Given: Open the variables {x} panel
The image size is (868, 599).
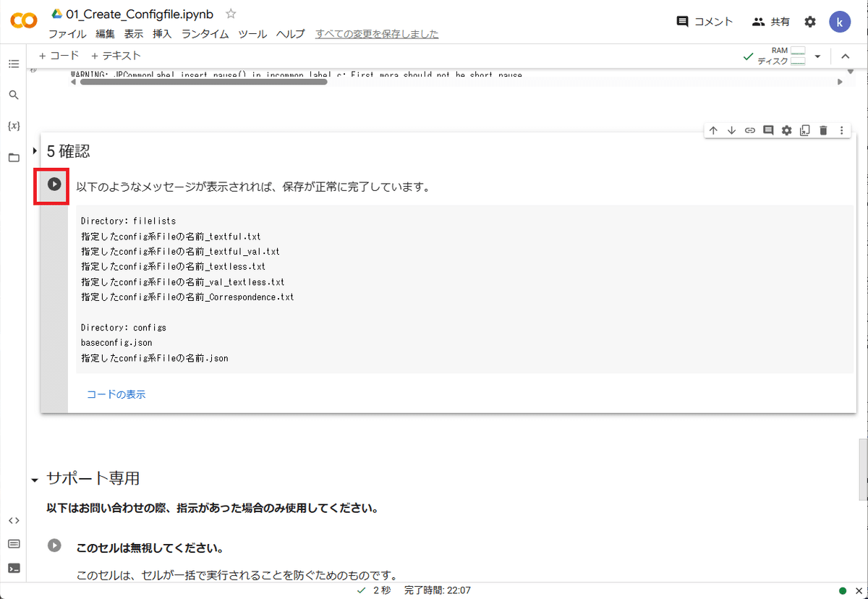Looking at the screenshot, I should [14, 126].
